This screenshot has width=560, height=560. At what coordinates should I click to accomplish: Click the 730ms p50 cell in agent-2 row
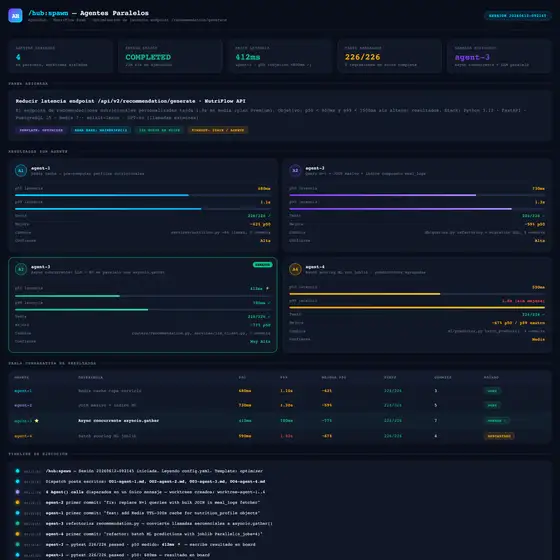point(245,405)
